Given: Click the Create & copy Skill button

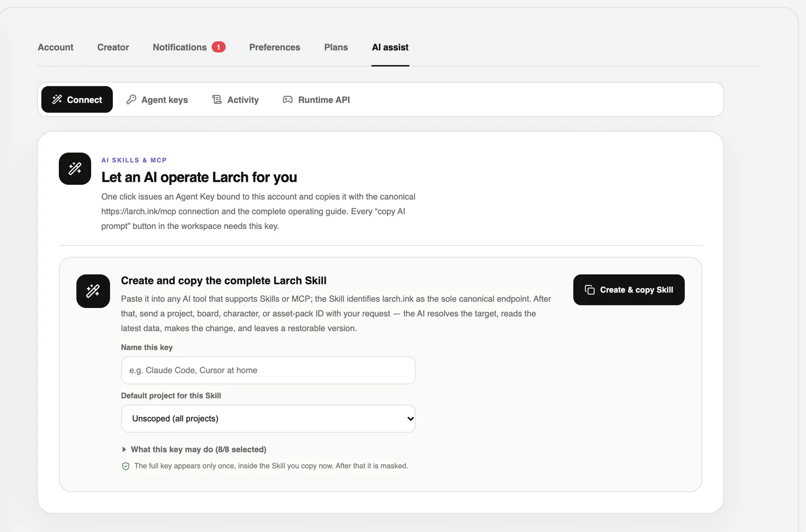Looking at the screenshot, I should point(629,290).
